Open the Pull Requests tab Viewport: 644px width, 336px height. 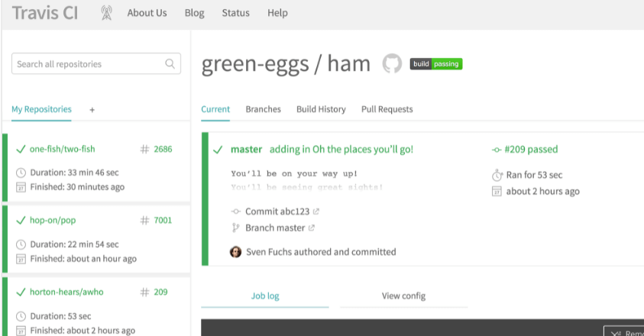click(x=387, y=109)
